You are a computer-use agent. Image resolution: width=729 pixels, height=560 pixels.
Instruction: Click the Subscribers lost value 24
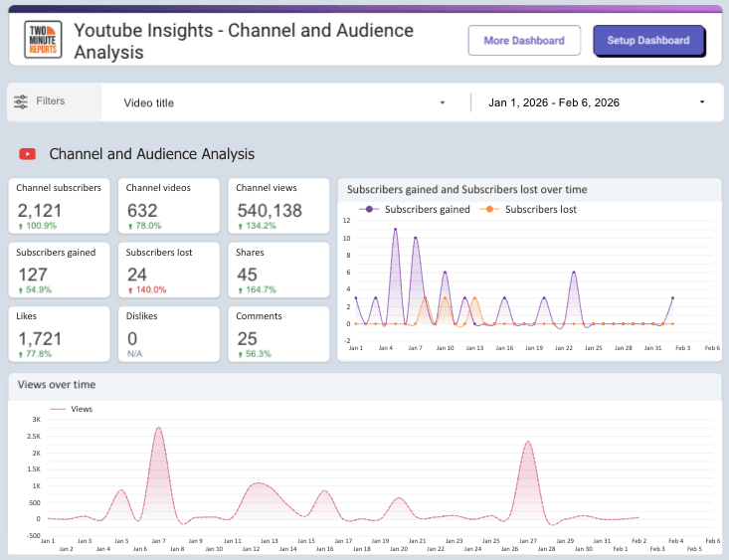(137, 275)
